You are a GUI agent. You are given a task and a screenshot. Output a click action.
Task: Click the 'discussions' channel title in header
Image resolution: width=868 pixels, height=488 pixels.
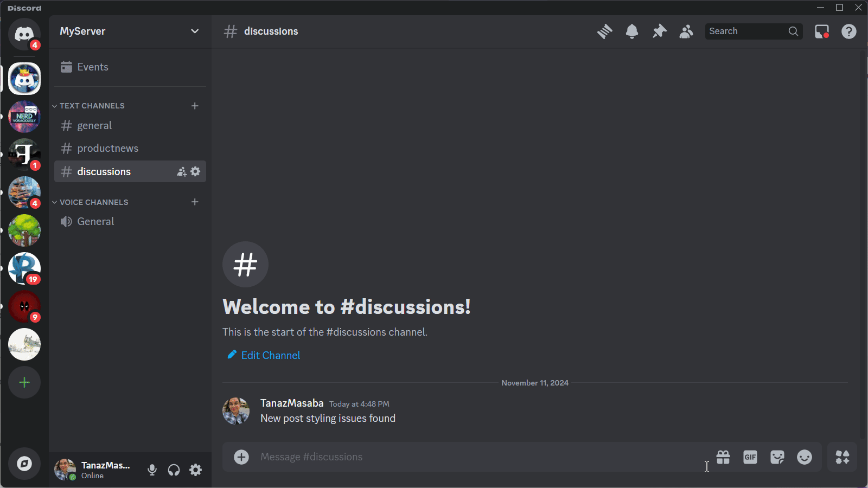coord(271,31)
